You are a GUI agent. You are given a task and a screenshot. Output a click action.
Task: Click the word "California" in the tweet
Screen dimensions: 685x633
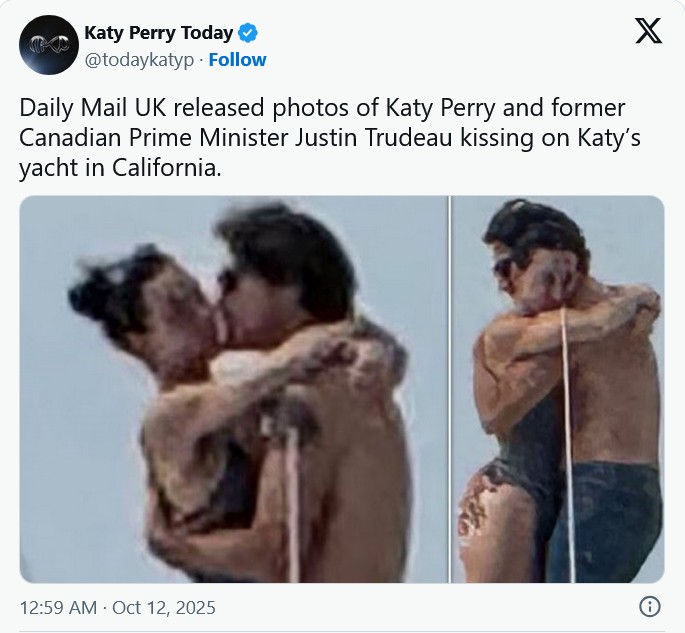coord(158,168)
